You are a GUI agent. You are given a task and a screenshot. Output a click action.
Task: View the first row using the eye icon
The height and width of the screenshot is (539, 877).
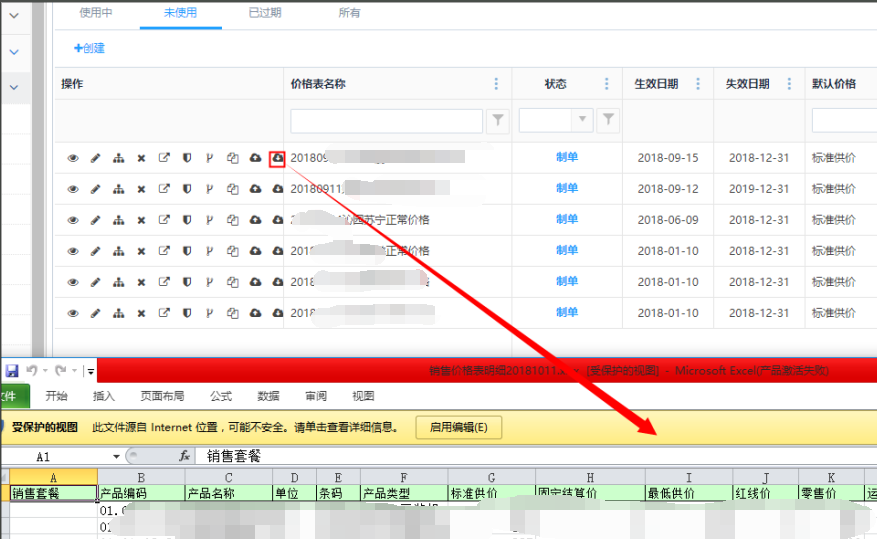click(x=73, y=158)
